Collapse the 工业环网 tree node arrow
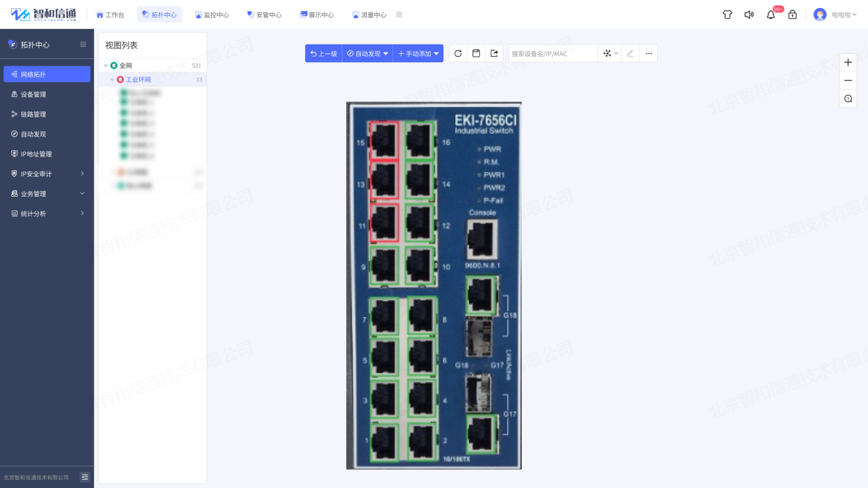Image resolution: width=868 pixels, height=488 pixels. [112, 80]
